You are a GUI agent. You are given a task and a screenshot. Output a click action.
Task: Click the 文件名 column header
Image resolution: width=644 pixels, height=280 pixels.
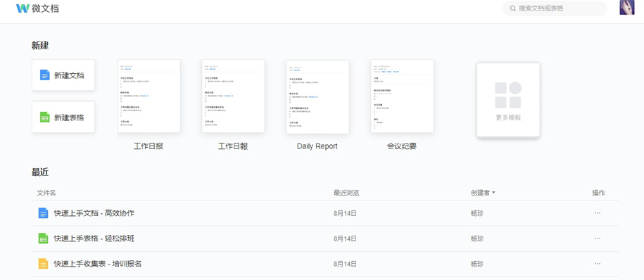(46, 193)
